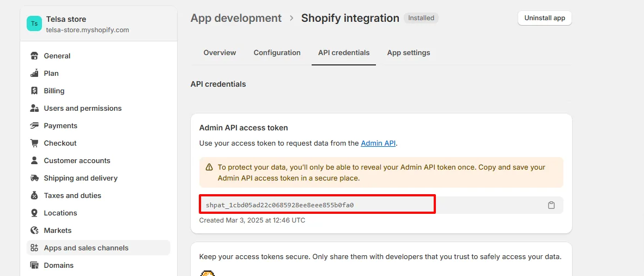Image resolution: width=644 pixels, height=276 pixels.
Task: Click the Installed status badge
Action: click(421, 18)
